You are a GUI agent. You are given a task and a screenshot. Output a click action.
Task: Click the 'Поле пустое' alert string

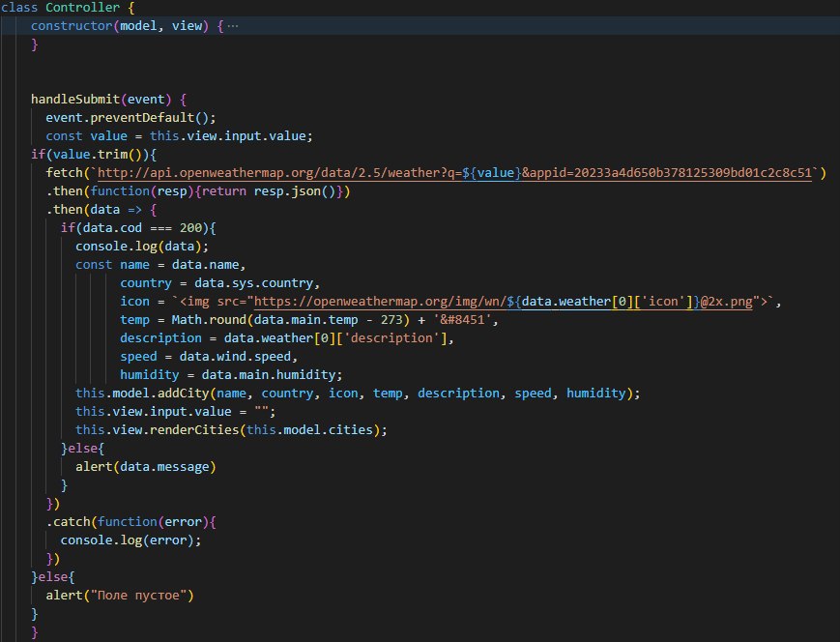pos(138,596)
